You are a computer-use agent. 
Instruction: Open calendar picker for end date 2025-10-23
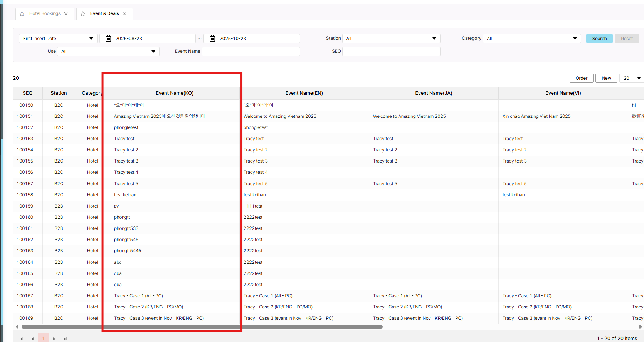click(212, 39)
